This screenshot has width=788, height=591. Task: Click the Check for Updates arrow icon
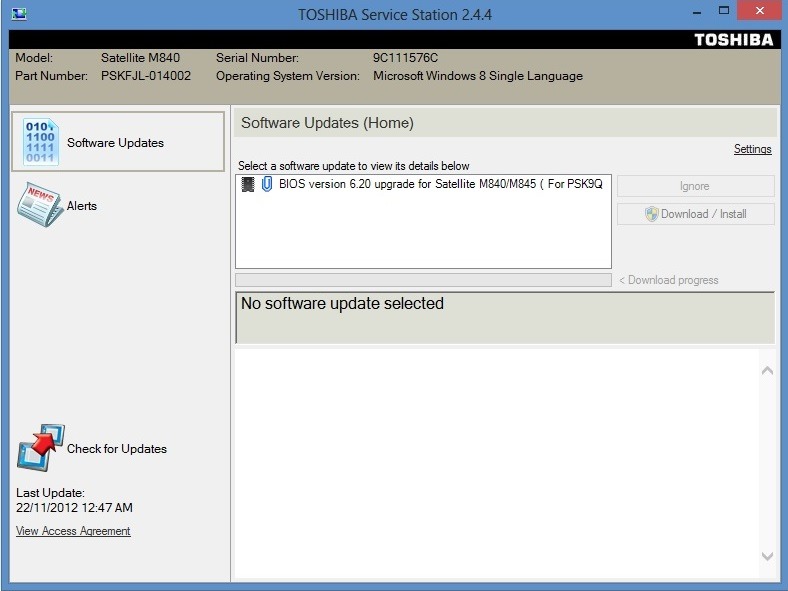coord(40,448)
